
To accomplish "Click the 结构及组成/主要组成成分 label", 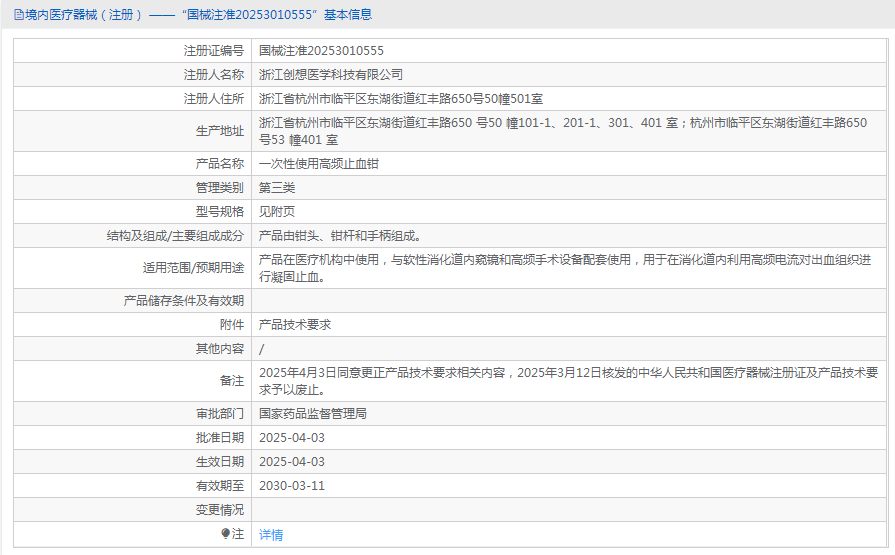I will pyautogui.click(x=175, y=236).
